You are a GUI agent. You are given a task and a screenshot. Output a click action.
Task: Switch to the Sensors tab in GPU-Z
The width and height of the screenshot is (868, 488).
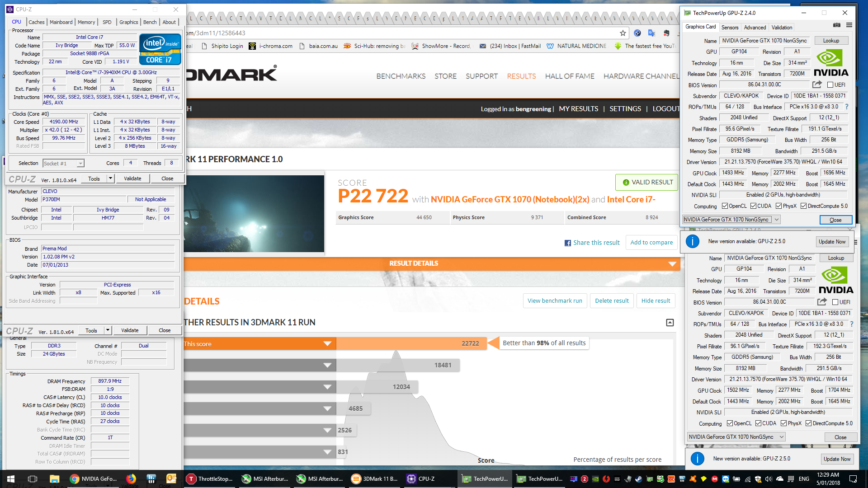[730, 28]
